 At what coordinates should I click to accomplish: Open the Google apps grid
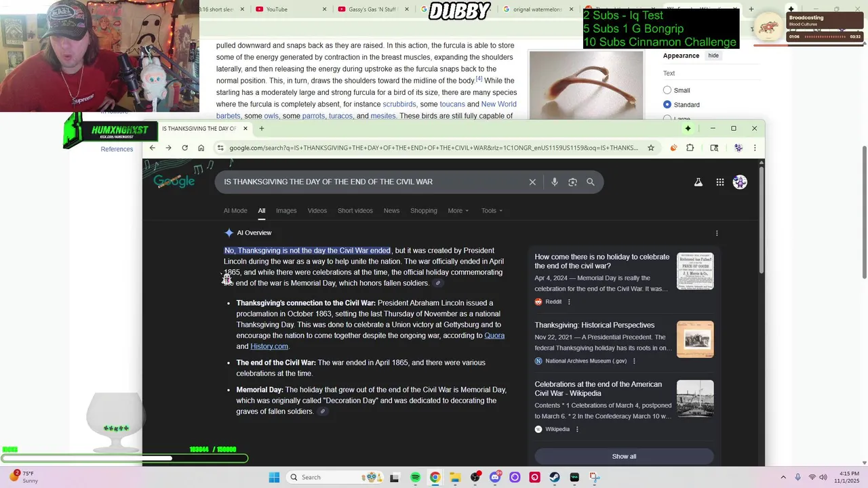[x=720, y=182]
